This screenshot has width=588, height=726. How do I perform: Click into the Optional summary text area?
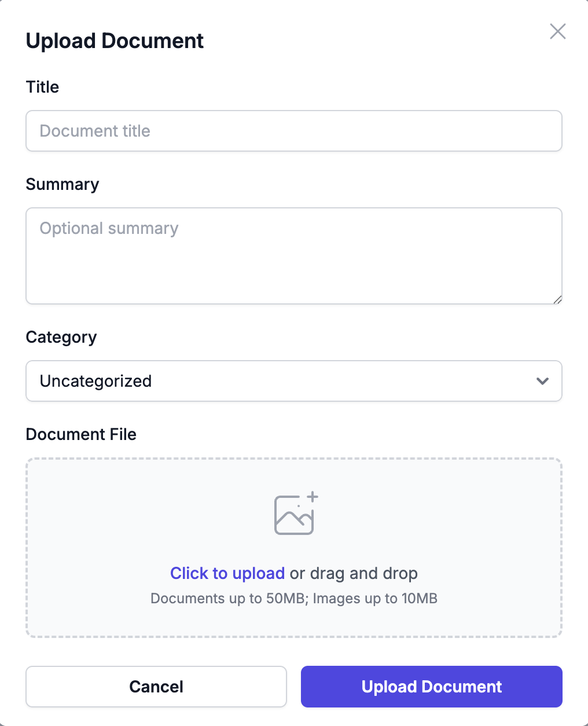click(x=294, y=256)
